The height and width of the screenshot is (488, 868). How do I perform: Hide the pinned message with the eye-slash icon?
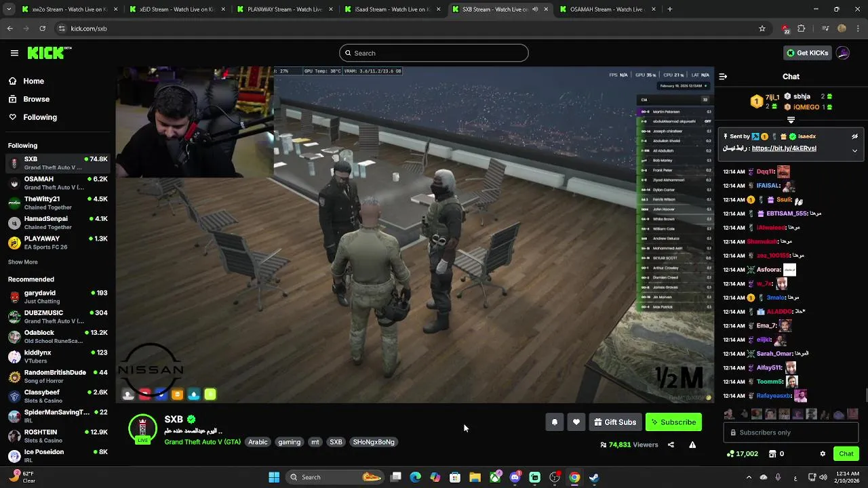click(x=854, y=136)
